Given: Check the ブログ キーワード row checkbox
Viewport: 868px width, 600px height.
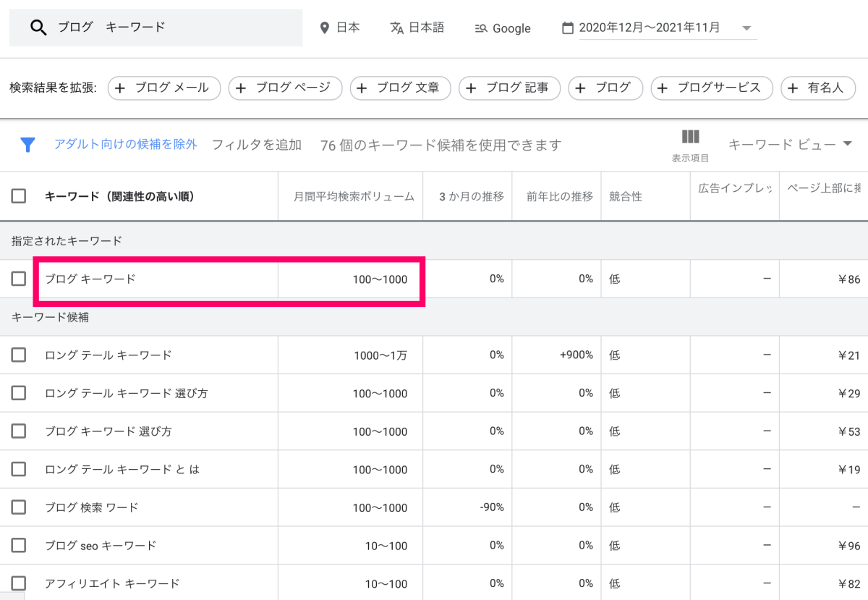Looking at the screenshot, I should point(19,279).
